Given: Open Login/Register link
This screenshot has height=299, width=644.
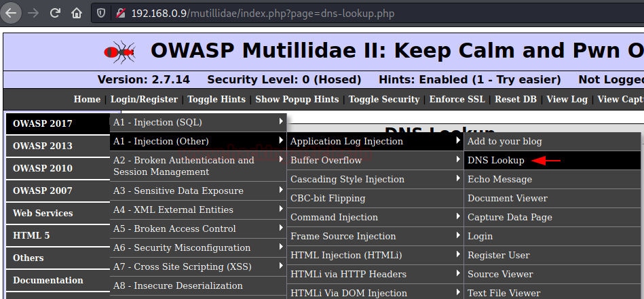Looking at the screenshot, I should point(144,99).
